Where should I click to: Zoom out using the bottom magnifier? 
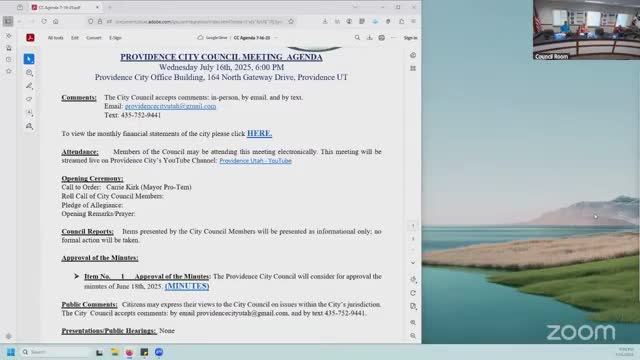[x=413, y=336]
